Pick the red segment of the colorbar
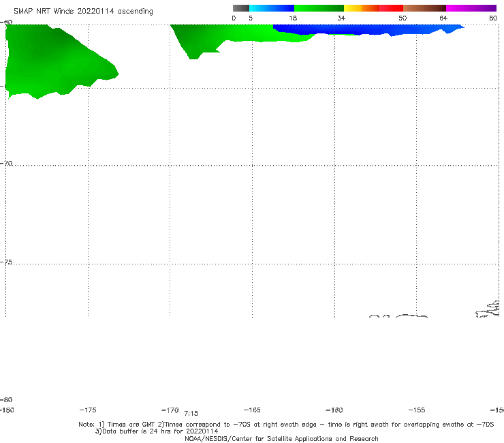Viewport: 504px width, 443px height. (391, 8)
